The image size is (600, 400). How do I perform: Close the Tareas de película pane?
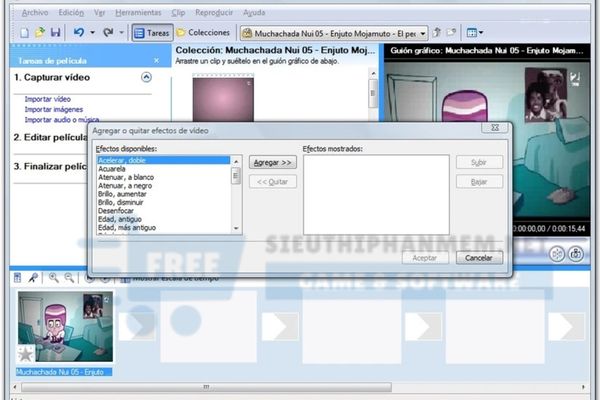[x=157, y=60]
